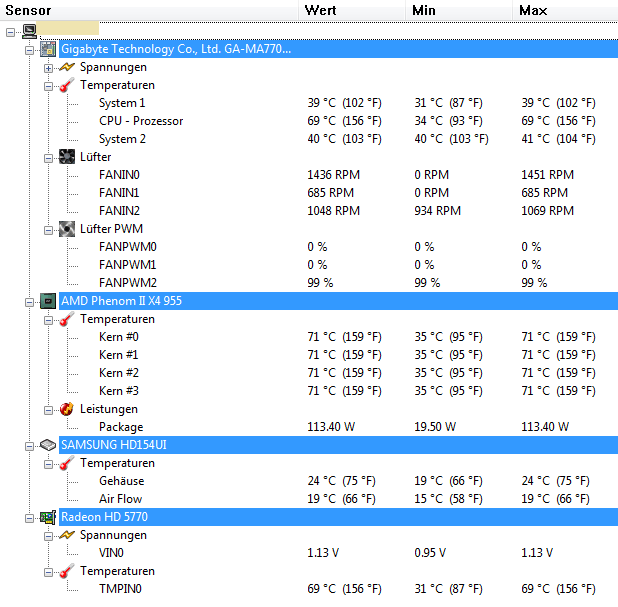Click the thermometer icon under Gigabyte motherboard
The width and height of the screenshot is (618, 607).
[67, 85]
